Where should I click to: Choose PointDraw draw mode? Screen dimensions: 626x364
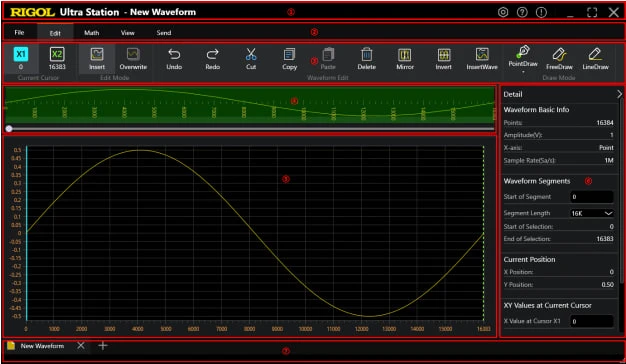coord(523,58)
